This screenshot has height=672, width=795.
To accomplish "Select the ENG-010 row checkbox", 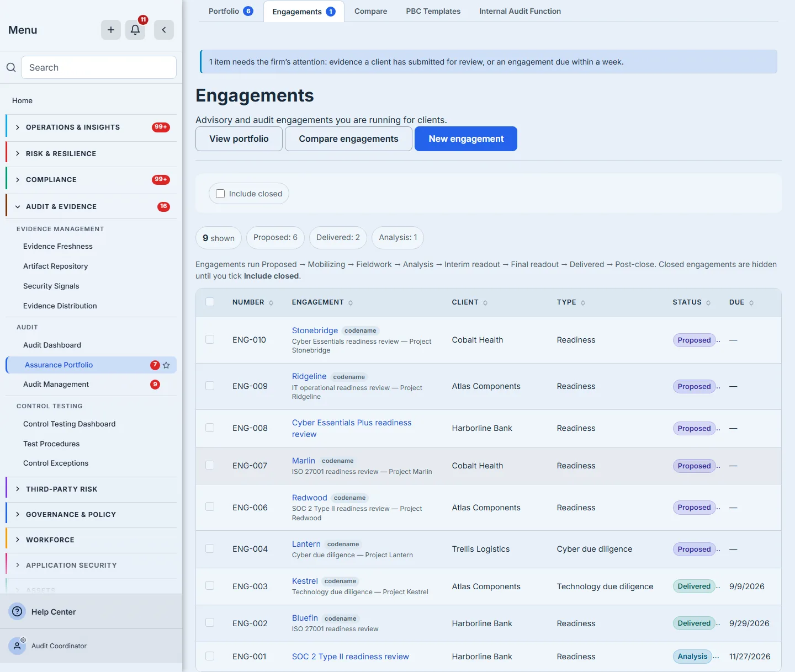I will (x=210, y=339).
